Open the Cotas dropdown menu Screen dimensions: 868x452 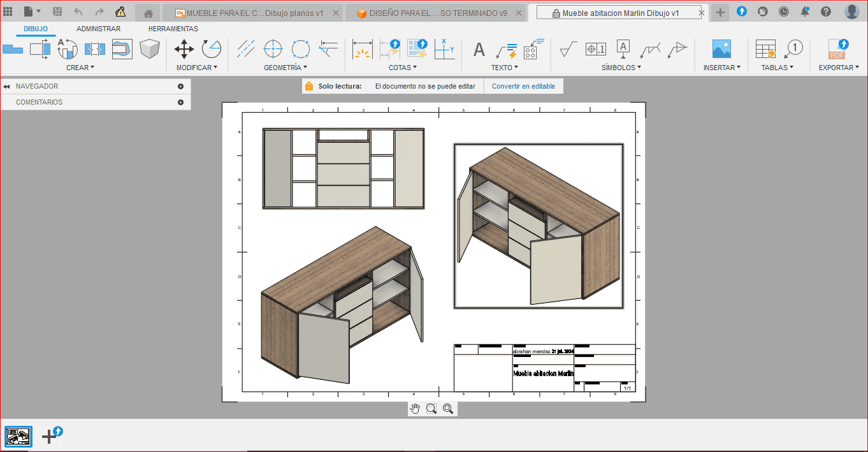click(x=403, y=67)
